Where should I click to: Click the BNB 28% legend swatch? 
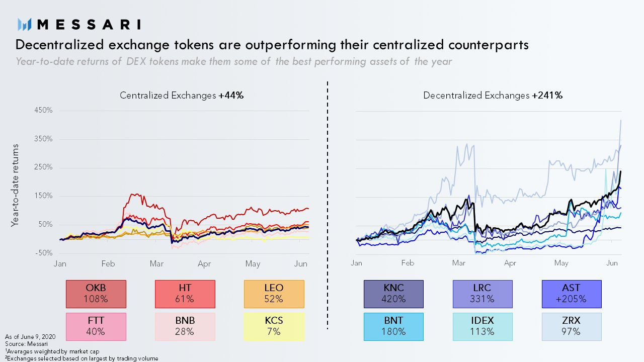185,326
